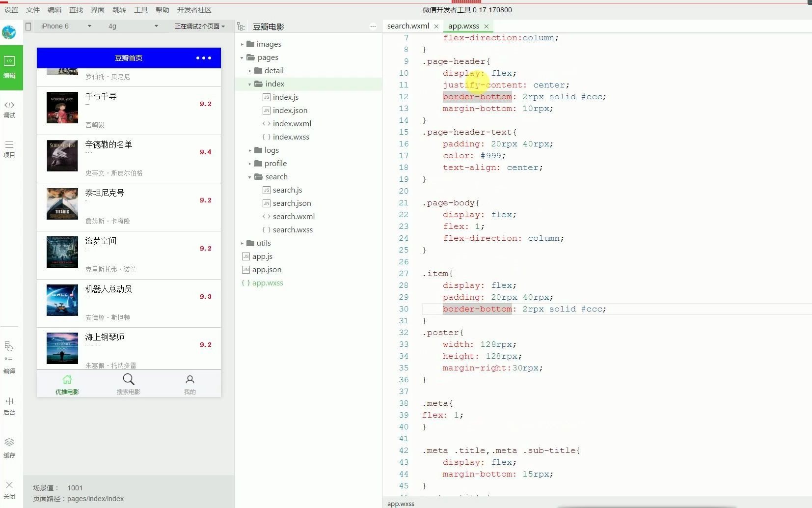The image size is (812, 508).
Task: Click the 编译 (Compile) sidebar icon
Action: (9, 357)
